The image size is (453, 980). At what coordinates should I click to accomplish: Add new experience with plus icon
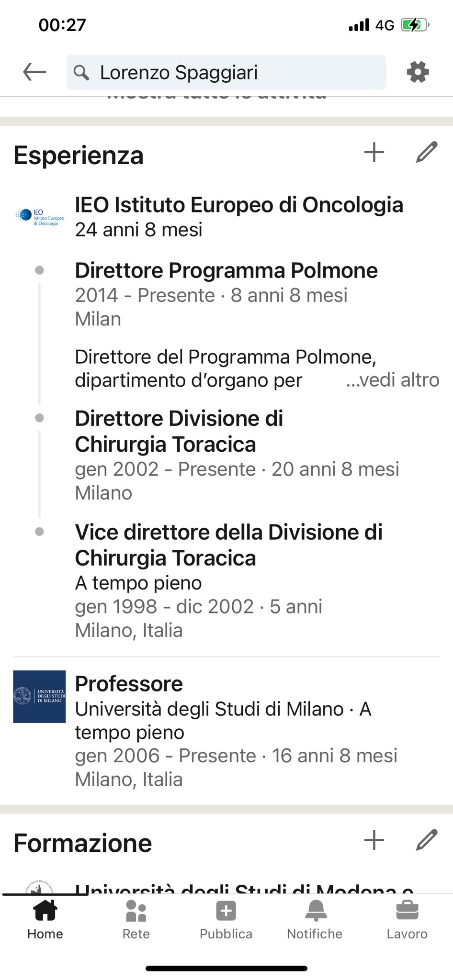[x=374, y=153]
